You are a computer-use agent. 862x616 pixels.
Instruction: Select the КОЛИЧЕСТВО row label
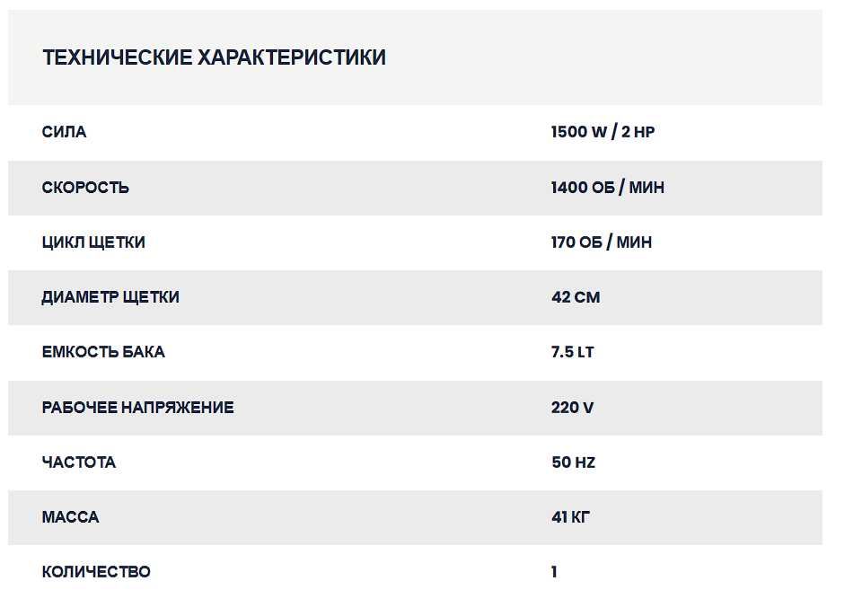coord(96,572)
